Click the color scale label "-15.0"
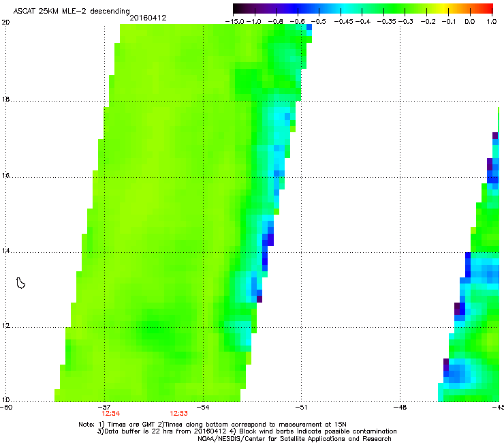 click(235, 22)
